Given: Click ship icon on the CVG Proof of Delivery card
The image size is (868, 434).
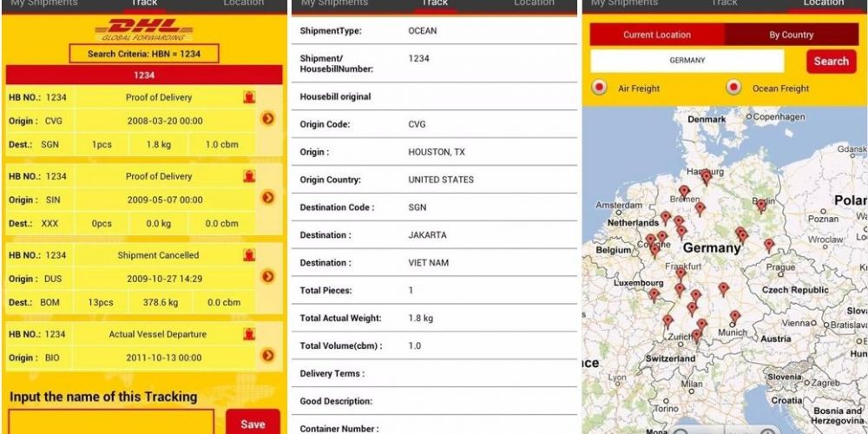Looking at the screenshot, I should coord(249,97).
